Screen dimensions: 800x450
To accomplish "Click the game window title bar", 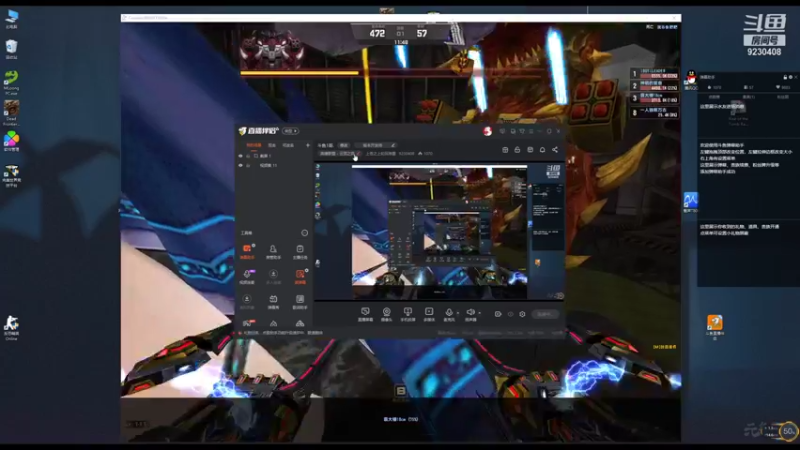I will (401, 18).
